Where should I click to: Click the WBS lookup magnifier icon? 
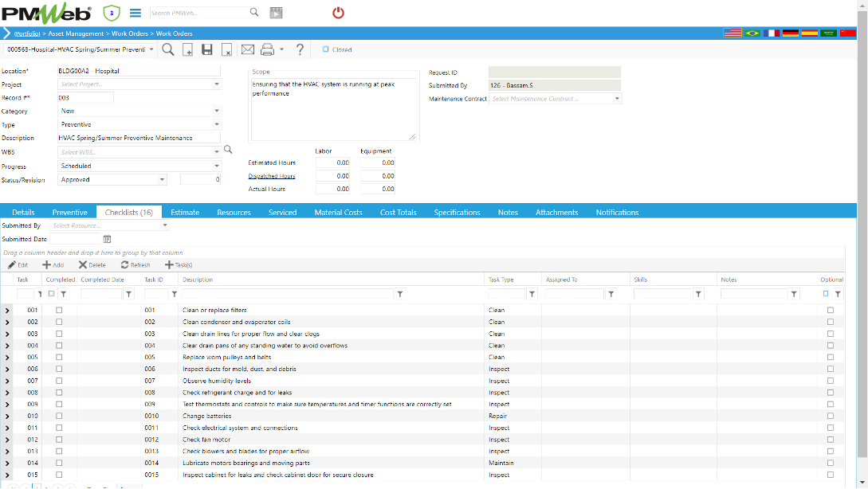pos(228,150)
